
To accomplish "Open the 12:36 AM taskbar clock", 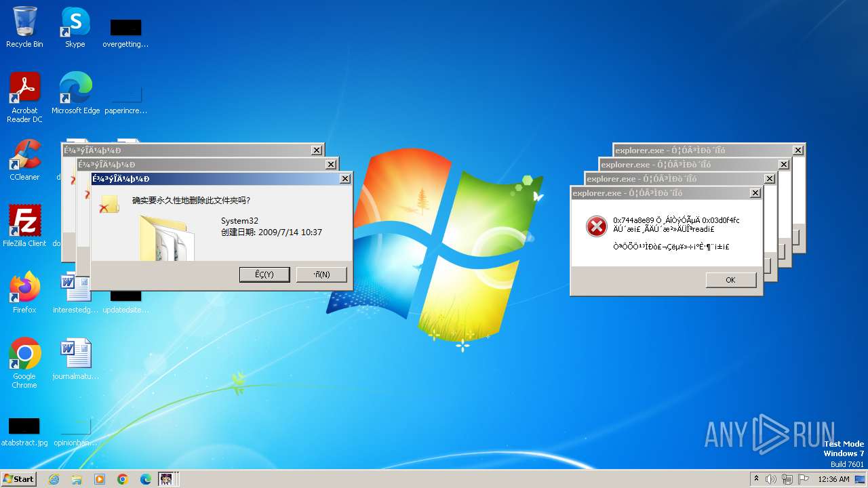I will point(833,479).
